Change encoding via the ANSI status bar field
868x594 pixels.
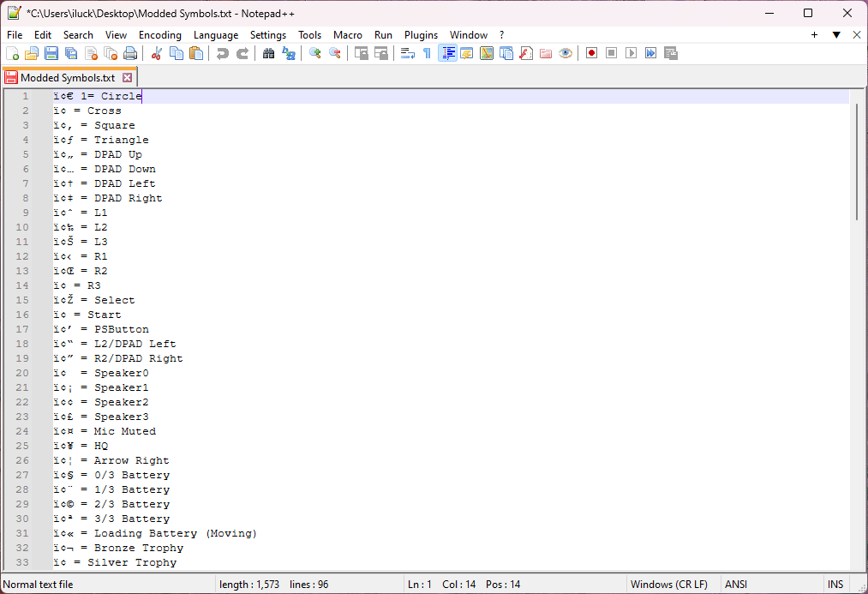[735, 584]
